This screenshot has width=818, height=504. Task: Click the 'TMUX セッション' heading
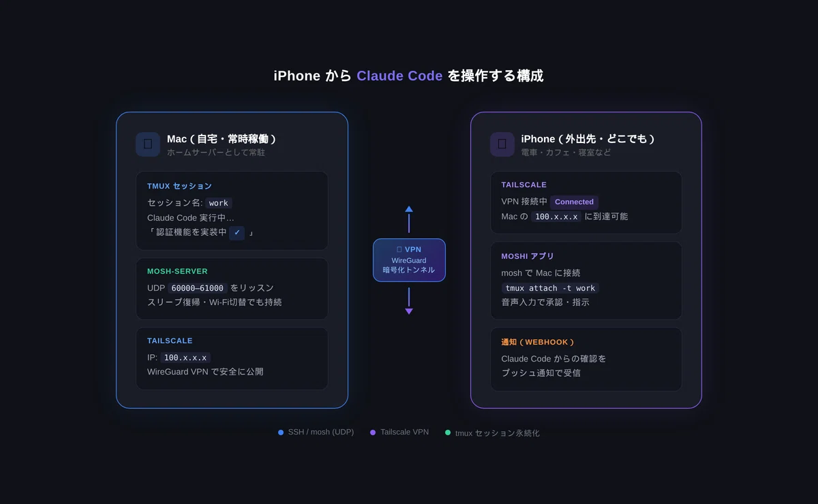click(179, 186)
